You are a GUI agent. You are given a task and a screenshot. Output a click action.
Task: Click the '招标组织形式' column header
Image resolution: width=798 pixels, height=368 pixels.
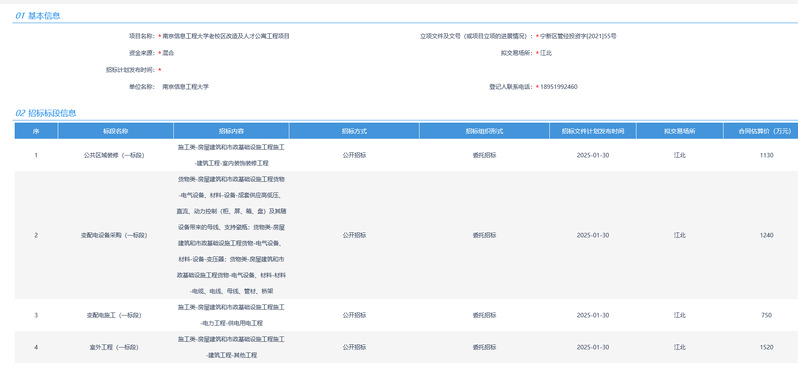pos(484,131)
